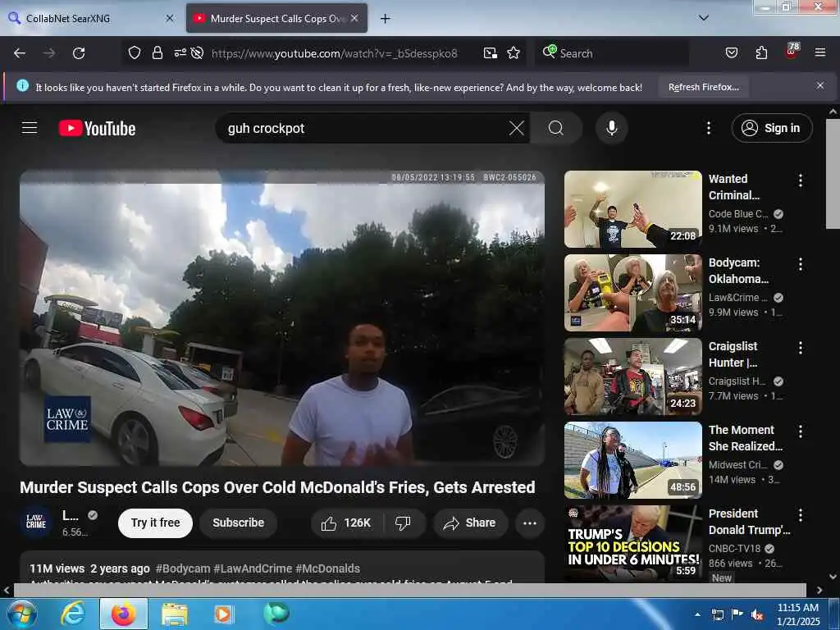
Task: Open the #Bodycam hashtag link
Action: tap(183, 568)
